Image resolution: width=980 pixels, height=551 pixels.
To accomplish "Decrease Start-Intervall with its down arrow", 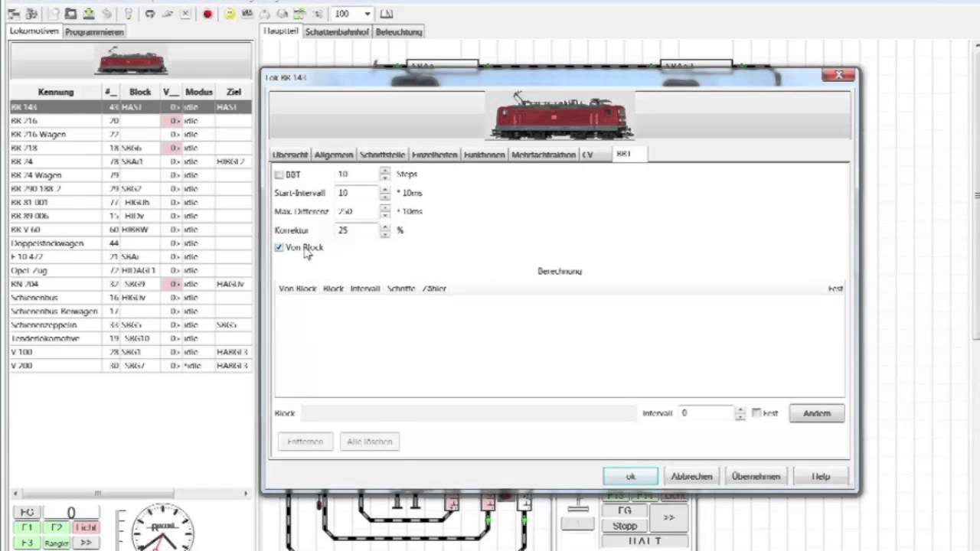I will pos(384,197).
